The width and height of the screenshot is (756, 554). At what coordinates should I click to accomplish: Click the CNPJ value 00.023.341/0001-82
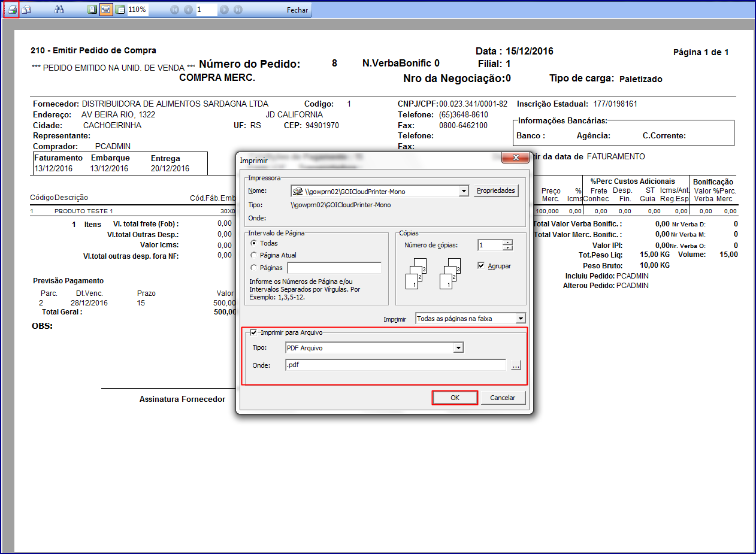point(473,104)
